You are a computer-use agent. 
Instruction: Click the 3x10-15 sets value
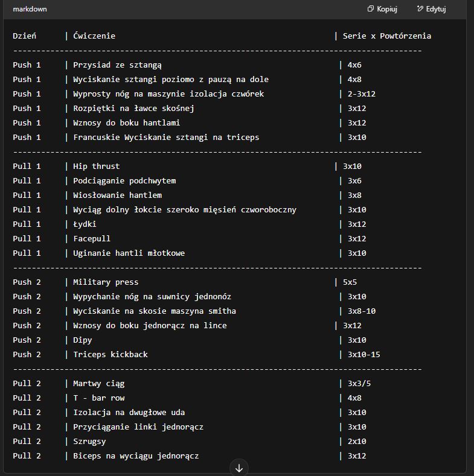(364, 355)
